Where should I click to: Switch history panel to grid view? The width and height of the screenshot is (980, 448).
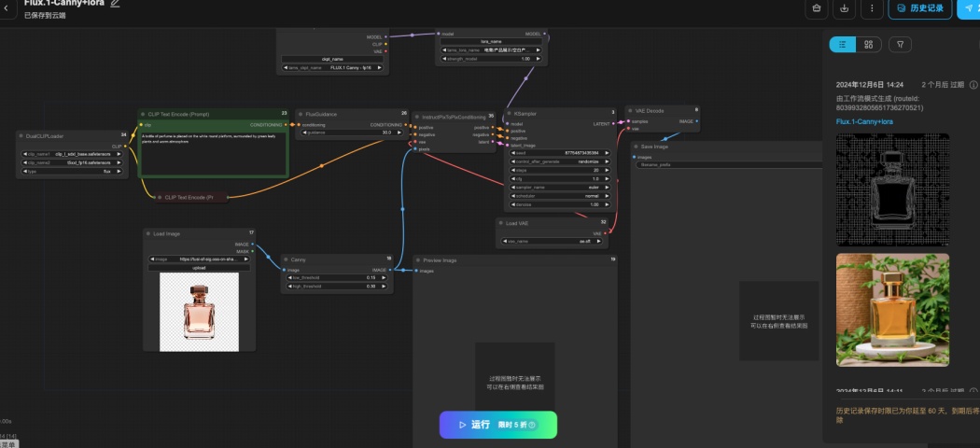(x=868, y=45)
